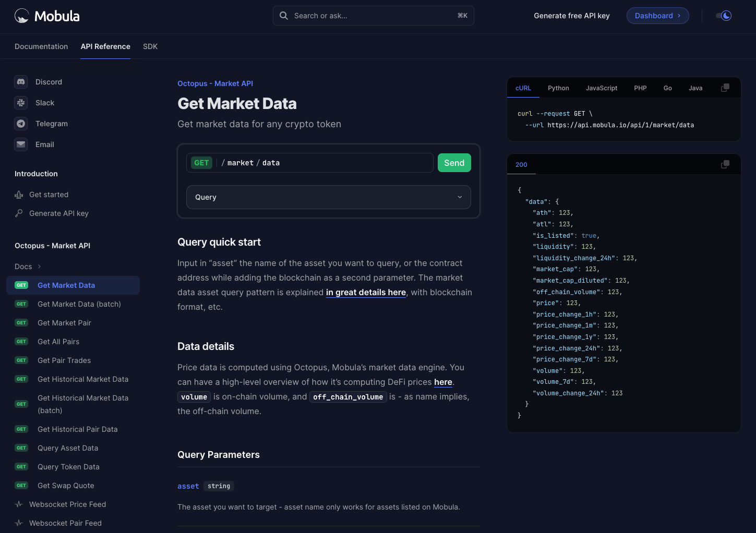Open Websocket Pair Feed page
Image resolution: width=756 pixels, height=533 pixels.
pos(65,523)
